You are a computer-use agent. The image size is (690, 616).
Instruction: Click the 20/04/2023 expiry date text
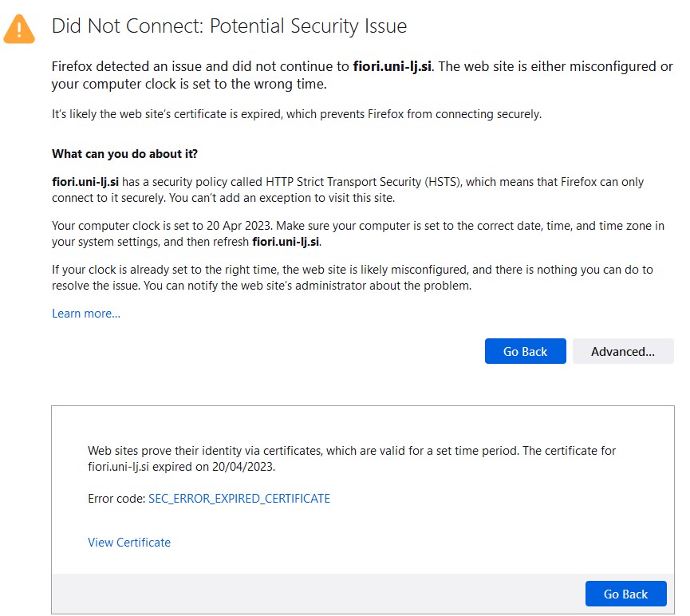tap(242, 466)
